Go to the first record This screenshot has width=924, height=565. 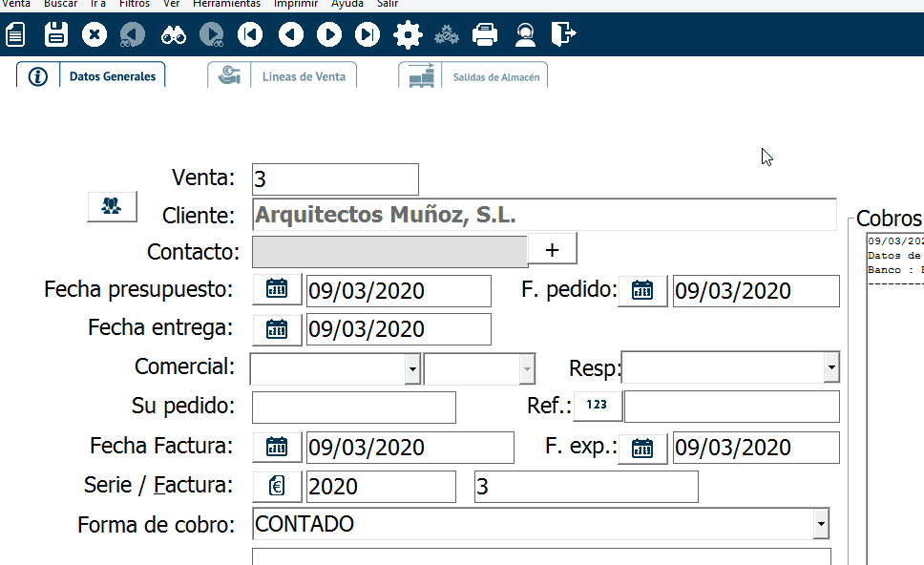tap(250, 35)
